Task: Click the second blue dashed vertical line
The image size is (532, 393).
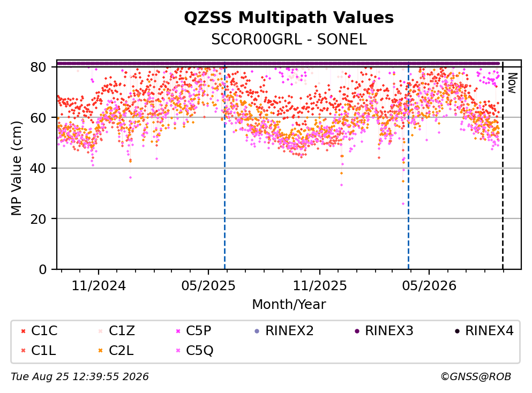Action: [408, 166]
